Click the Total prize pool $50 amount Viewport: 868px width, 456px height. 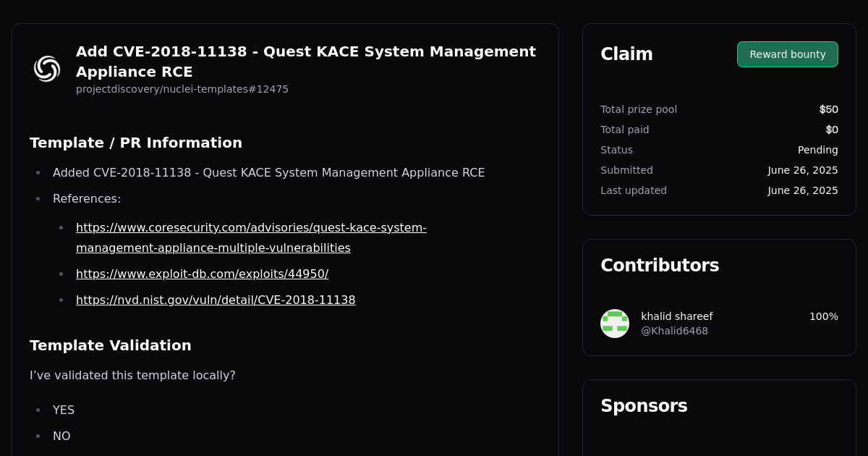(x=828, y=109)
